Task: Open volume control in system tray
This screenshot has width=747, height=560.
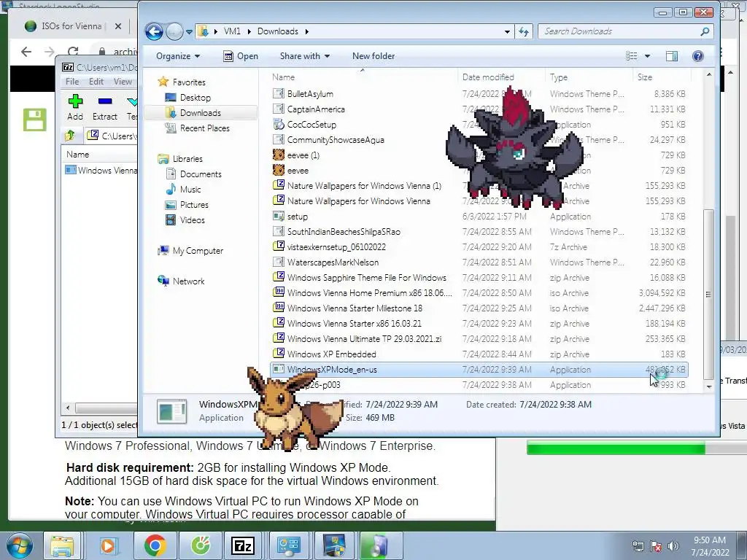Action: click(673, 546)
